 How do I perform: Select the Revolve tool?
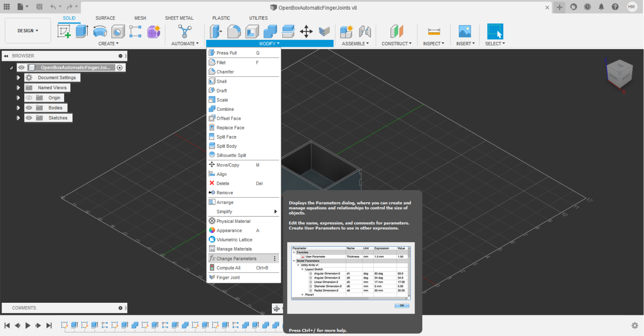[100, 31]
